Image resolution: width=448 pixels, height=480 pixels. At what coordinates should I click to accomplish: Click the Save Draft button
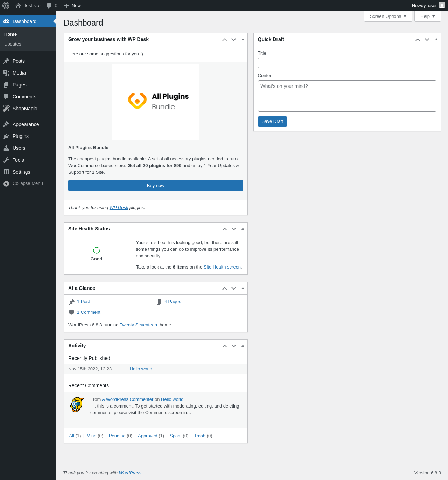pos(272,121)
